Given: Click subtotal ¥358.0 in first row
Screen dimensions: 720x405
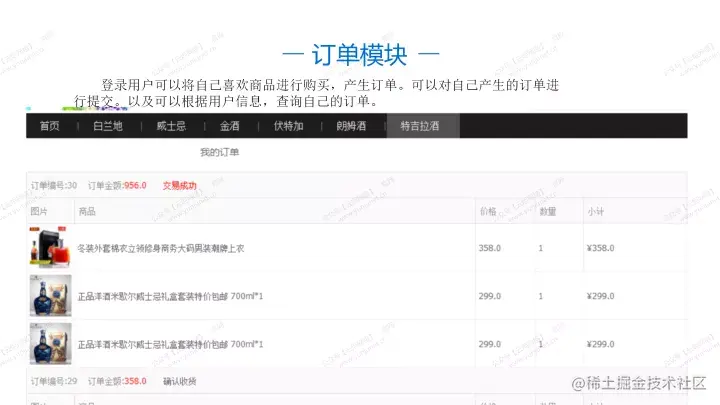Looking at the screenshot, I should [601, 248].
